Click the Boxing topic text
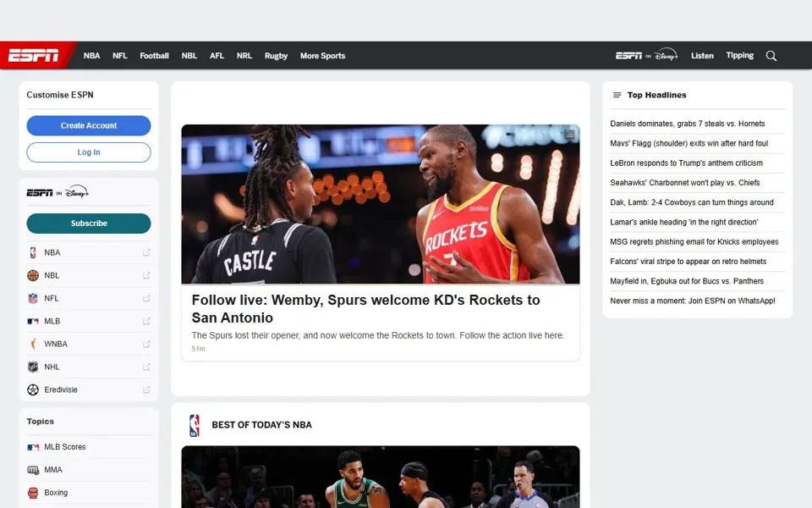 tap(56, 493)
